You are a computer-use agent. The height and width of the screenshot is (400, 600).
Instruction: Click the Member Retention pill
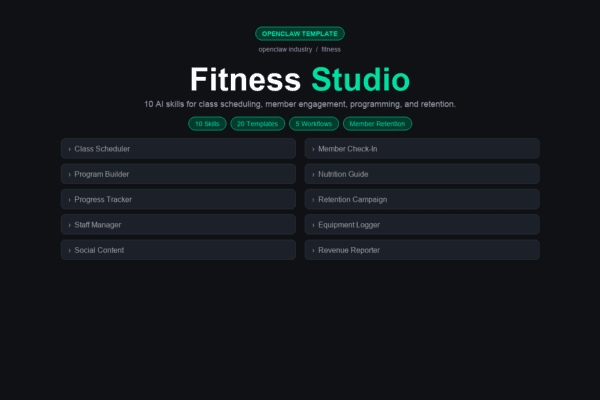[377, 124]
